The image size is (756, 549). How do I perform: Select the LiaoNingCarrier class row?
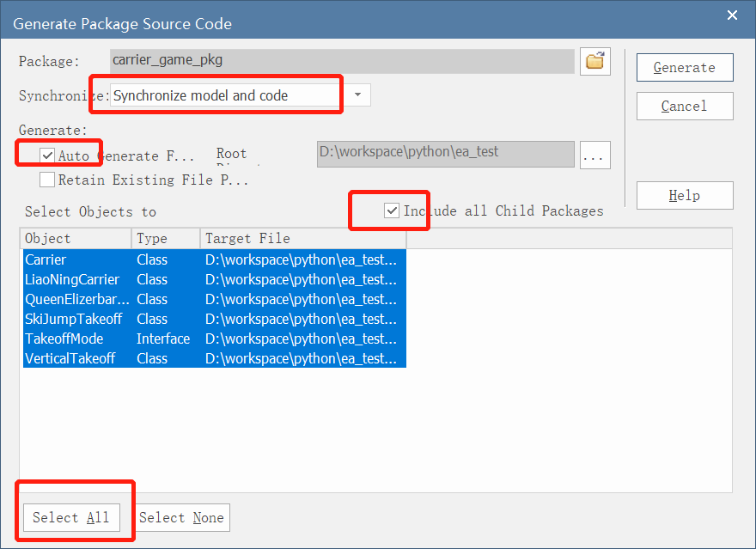[77, 279]
